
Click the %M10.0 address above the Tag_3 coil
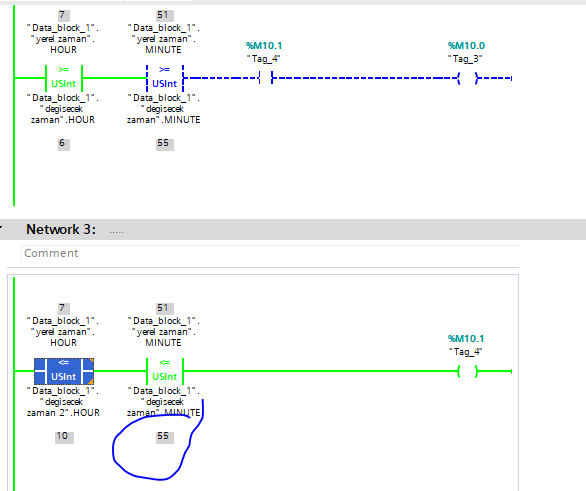pos(466,46)
